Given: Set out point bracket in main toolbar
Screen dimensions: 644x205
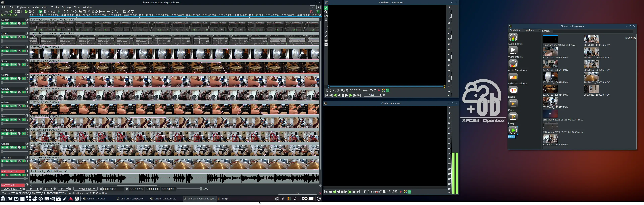Looking at the screenshot, I should coord(68,12).
